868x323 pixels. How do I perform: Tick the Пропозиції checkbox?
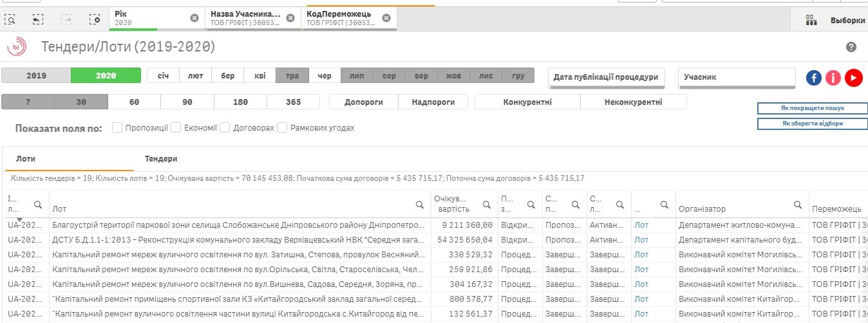tap(117, 127)
